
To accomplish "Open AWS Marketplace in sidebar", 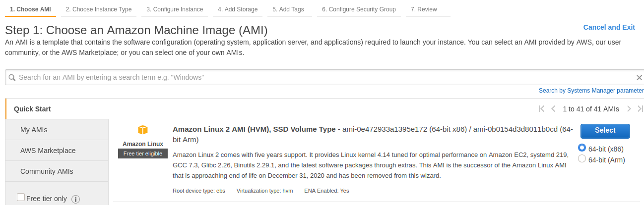I will click(x=57, y=151).
